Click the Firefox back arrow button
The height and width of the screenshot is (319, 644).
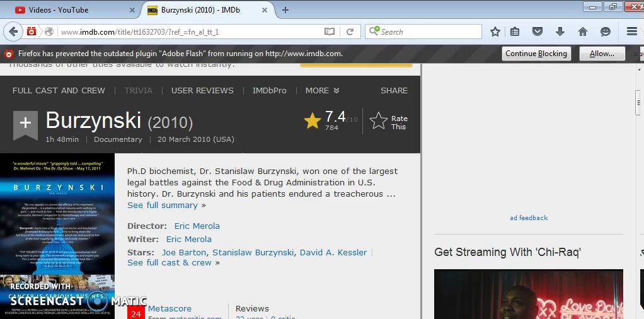pyautogui.click(x=13, y=32)
